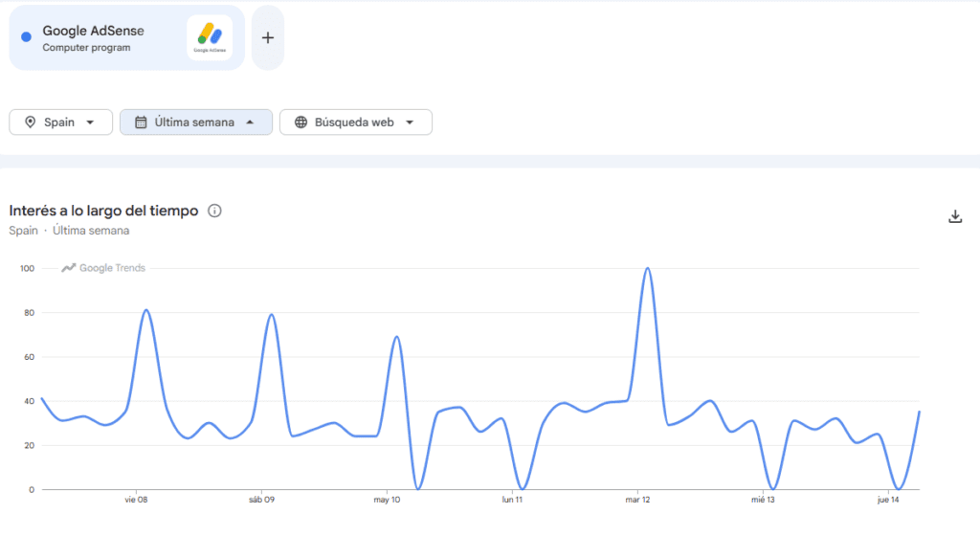Click the plus icon to add comparison term

tap(268, 38)
